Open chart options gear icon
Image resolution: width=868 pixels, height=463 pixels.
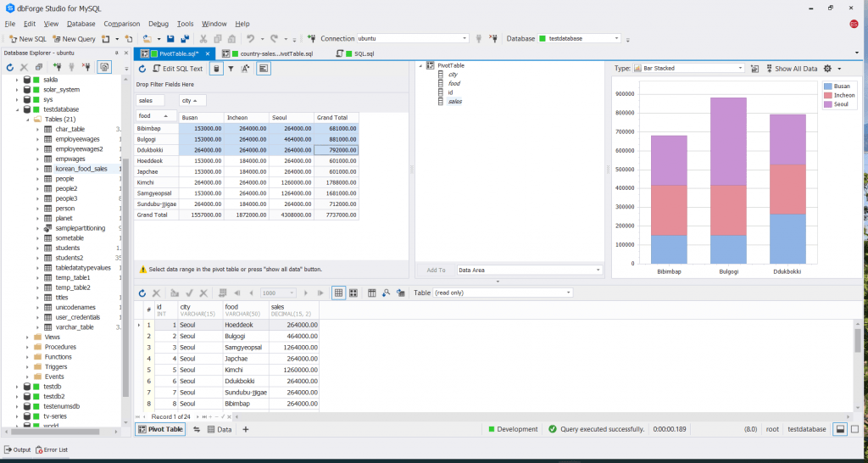click(827, 69)
